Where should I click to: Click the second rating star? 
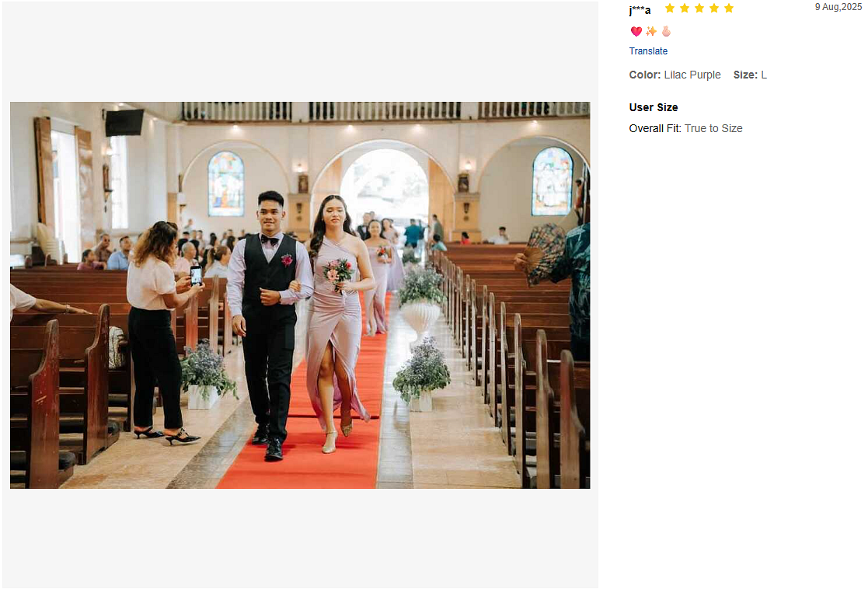pyautogui.click(x=685, y=9)
